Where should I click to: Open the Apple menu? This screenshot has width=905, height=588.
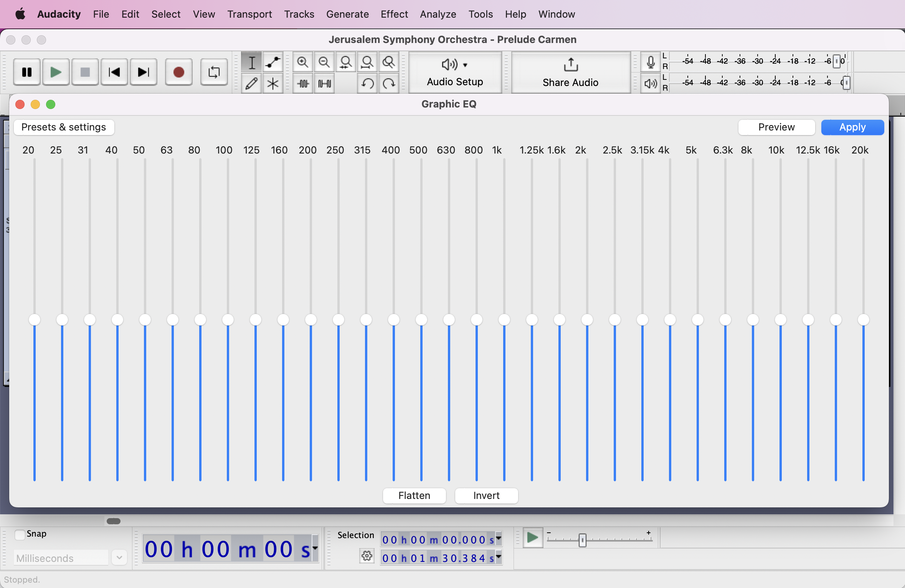click(20, 14)
